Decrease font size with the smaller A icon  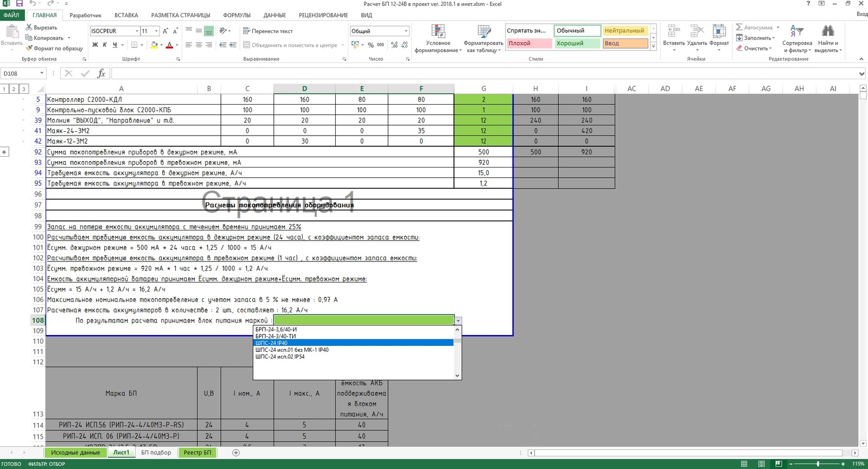point(176,31)
